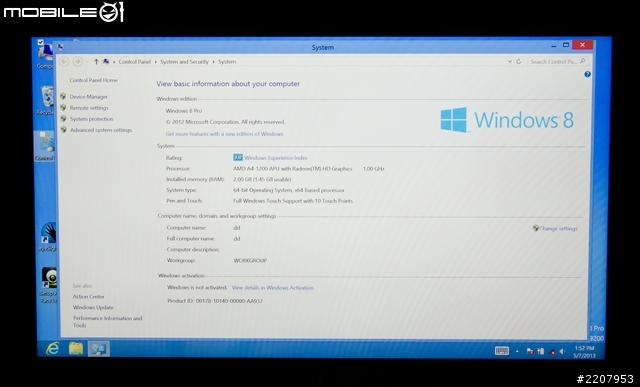Open System protection
The height and width of the screenshot is (387, 640).
click(x=91, y=119)
